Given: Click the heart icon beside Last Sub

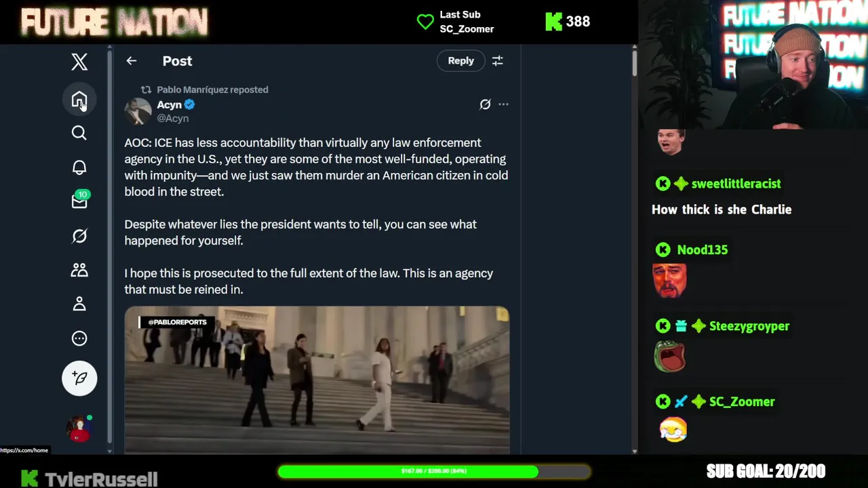Looking at the screenshot, I should pyautogui.click(x=425, y=22).
